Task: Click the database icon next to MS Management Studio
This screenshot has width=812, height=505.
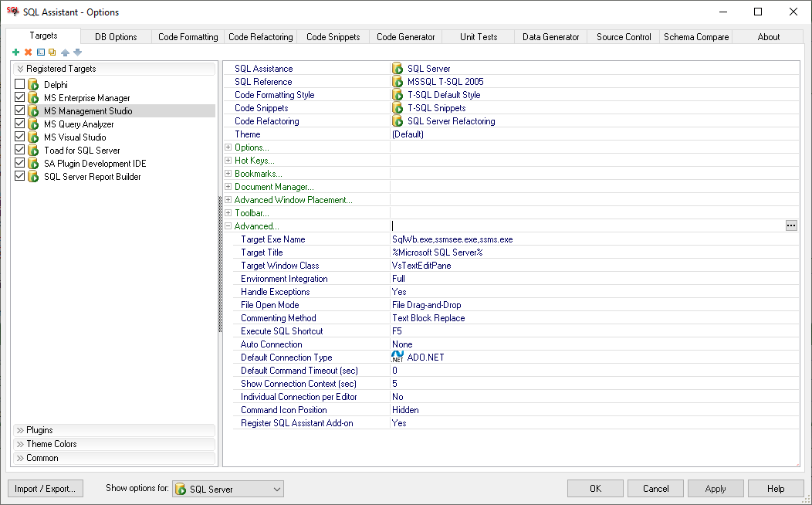Action: coord(34,111)
